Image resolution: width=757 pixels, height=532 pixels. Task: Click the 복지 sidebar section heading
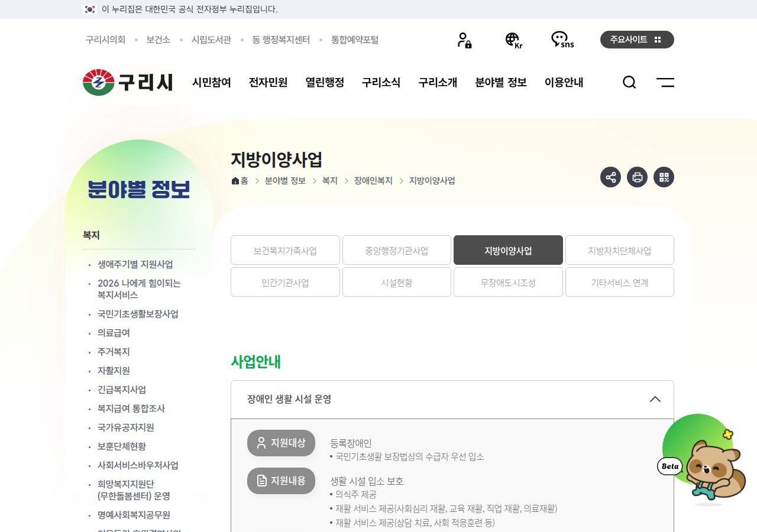point(91,235)
